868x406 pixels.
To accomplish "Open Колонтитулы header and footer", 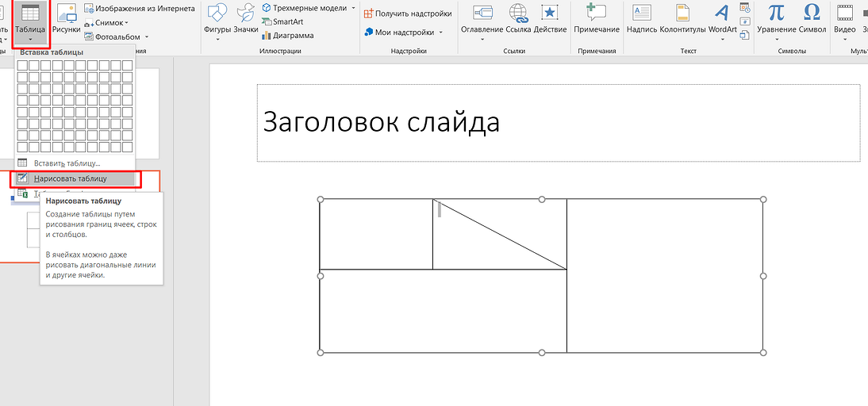I will [682, 21].
